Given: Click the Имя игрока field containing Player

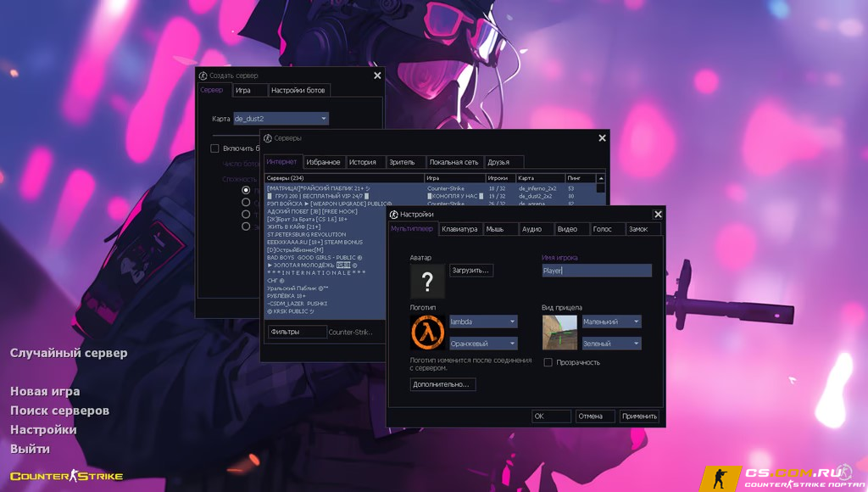Looking at the screenshot, I should (597, 271).
